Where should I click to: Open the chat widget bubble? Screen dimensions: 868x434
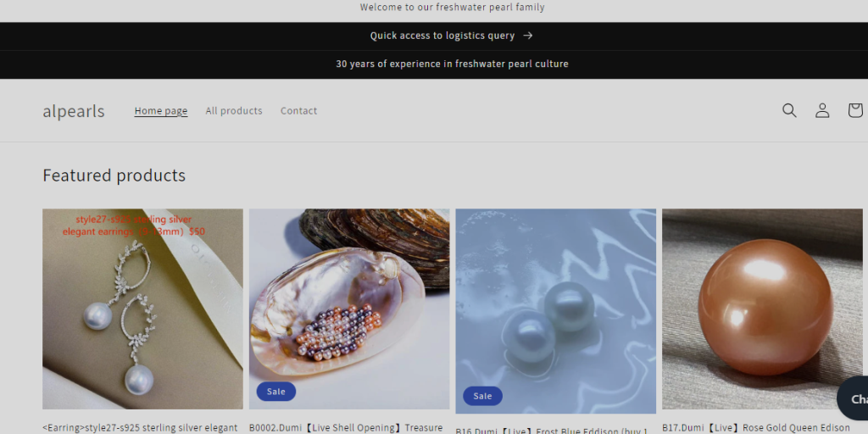[853, 398]
